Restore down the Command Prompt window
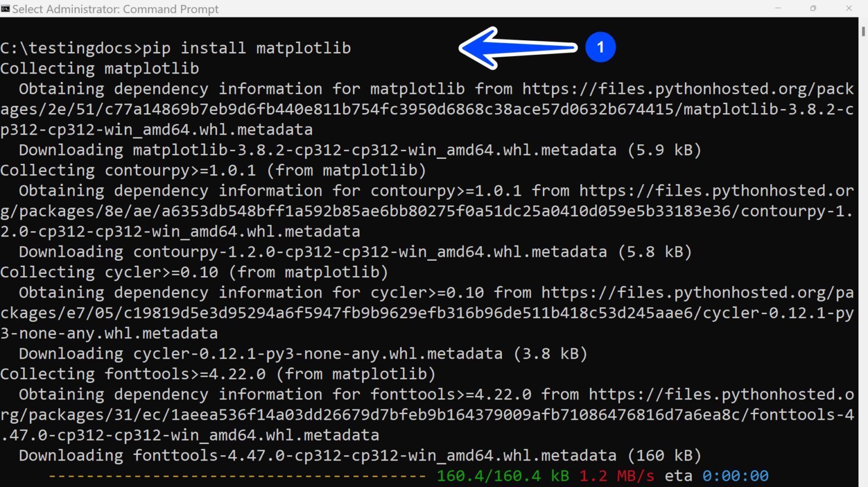The height and width of the screenshot is (487, 868). coord(813,8)
